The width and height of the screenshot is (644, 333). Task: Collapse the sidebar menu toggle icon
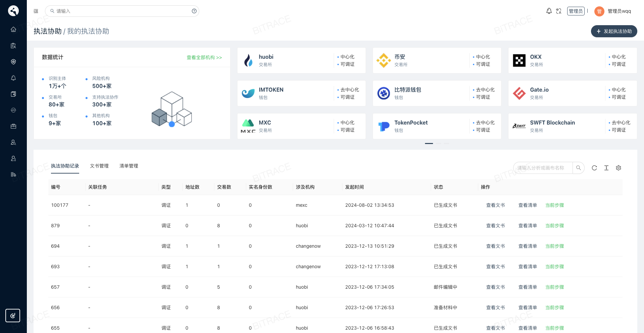pos(36,11)
